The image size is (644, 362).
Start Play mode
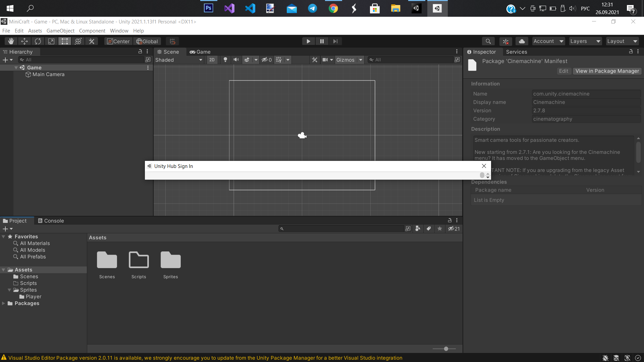(308, 41)
